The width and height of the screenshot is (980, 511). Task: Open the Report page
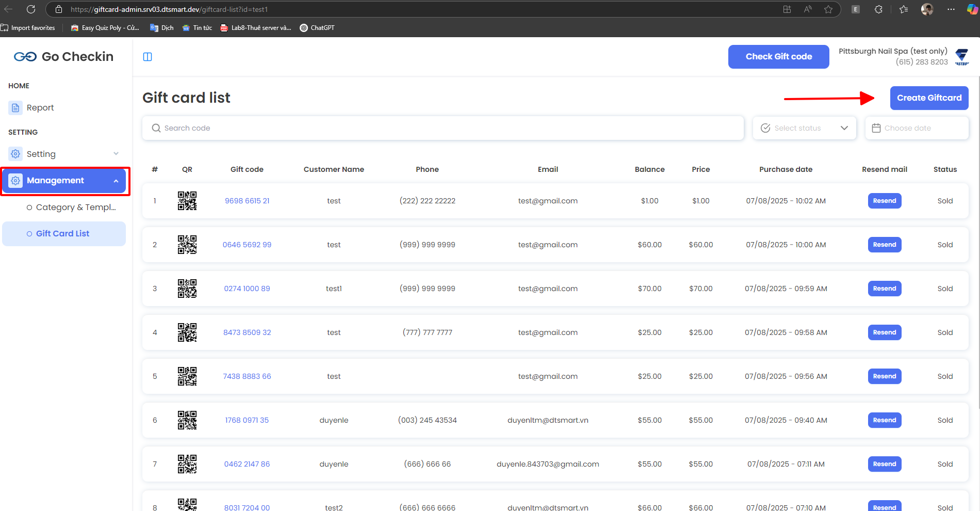point(40,108)
